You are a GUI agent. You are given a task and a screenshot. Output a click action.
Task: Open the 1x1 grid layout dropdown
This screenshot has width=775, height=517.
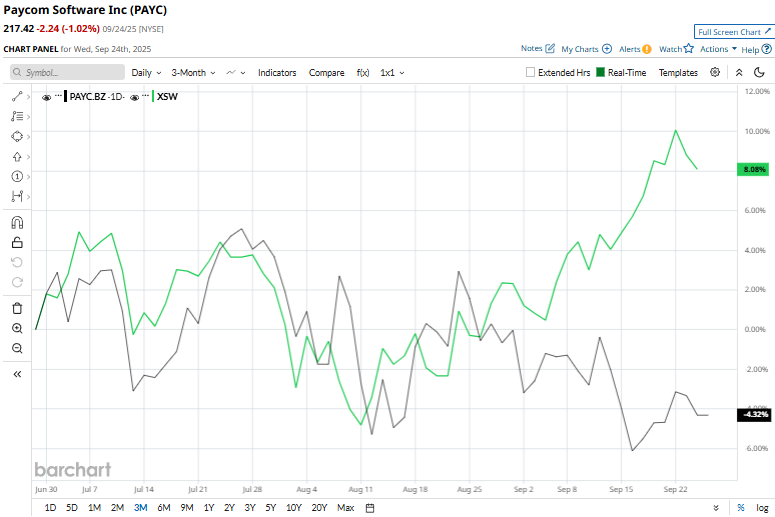click(x=392, y=73)
